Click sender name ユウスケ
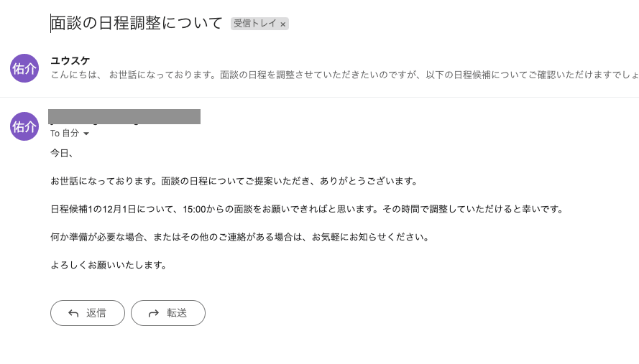 [x=70, y=60]
